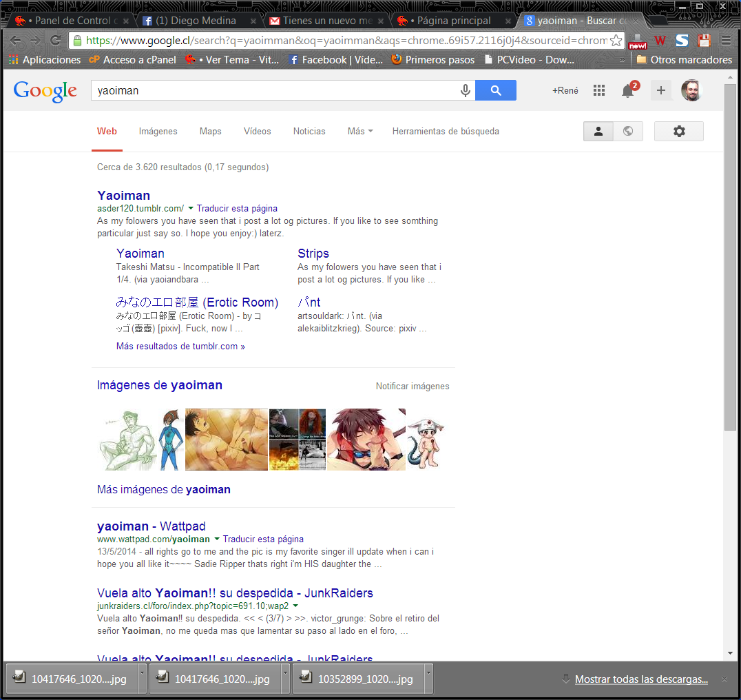Switch to global results with the globe icon

tap(627, 131)
